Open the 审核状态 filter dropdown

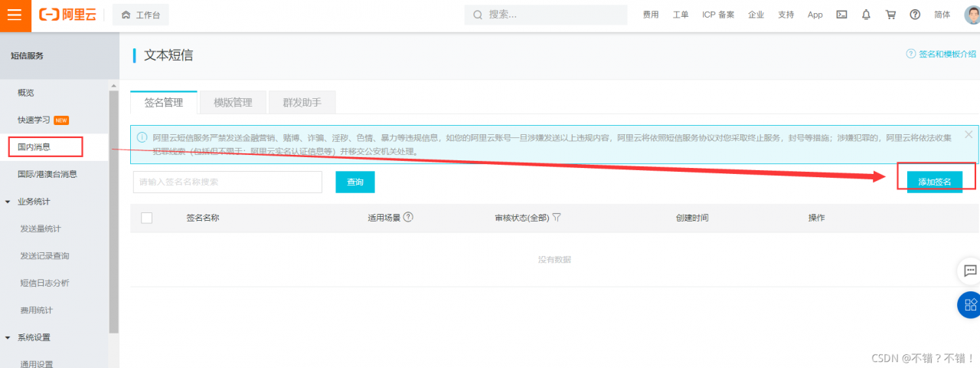coord(557,218)
